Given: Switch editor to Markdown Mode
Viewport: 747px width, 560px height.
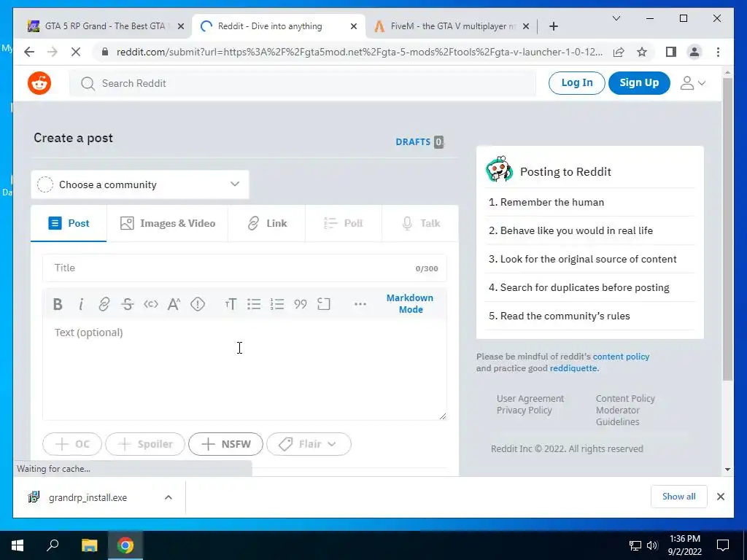Looking at the screenshot, I should (410, 303).
